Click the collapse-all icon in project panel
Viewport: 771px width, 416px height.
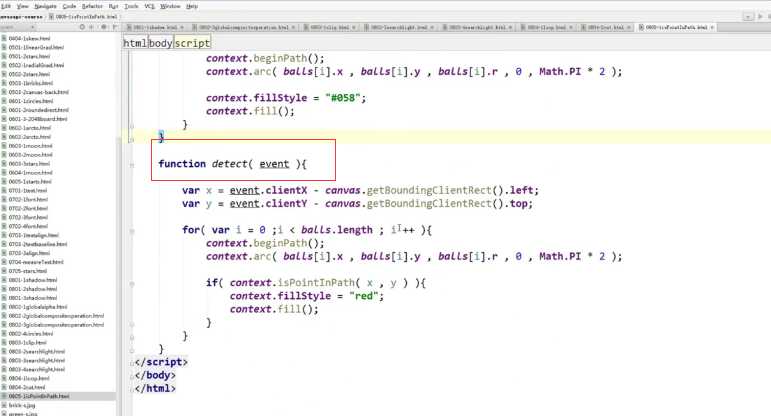click(x=91, y=27)
